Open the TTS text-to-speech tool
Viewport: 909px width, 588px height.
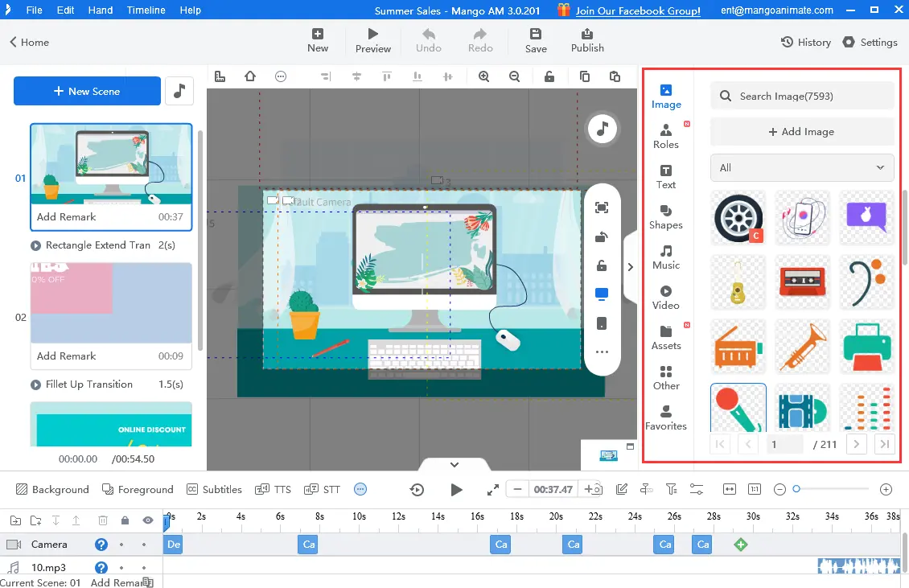pos(273,489)
